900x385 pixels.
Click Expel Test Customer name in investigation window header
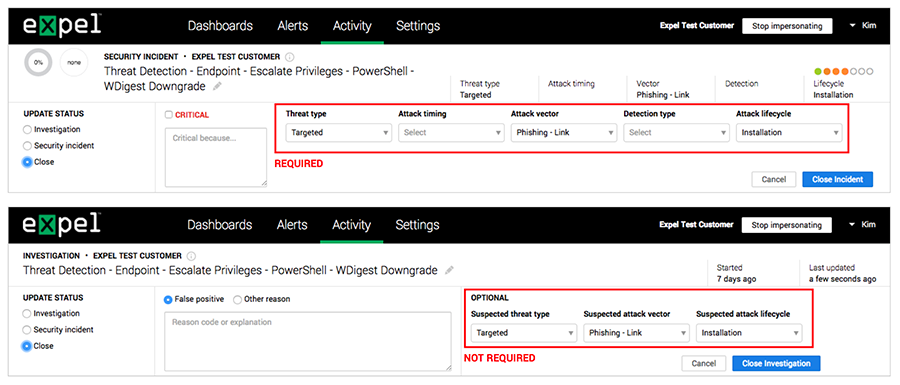[696, 224]
